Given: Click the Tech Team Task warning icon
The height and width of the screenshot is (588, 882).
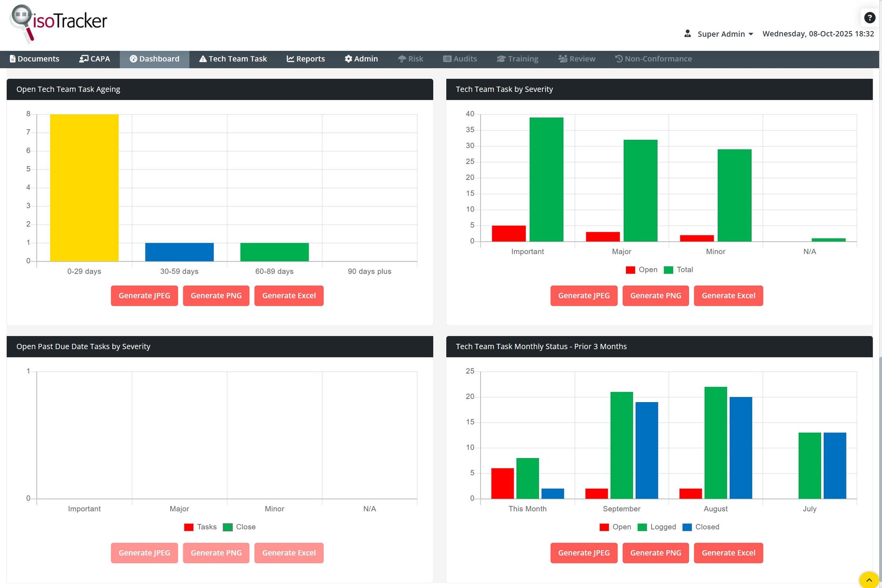Looking at the screenshot, I should point(203,59).
